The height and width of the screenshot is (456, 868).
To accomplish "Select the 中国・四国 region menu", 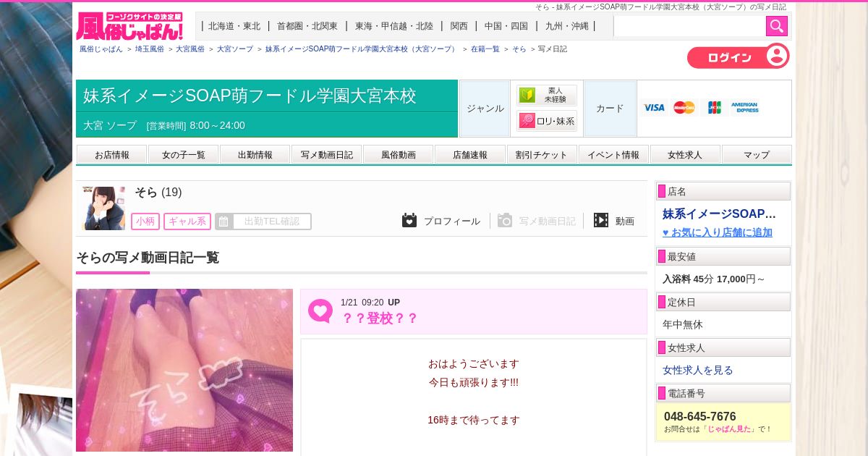I will (x=506, y=26).
